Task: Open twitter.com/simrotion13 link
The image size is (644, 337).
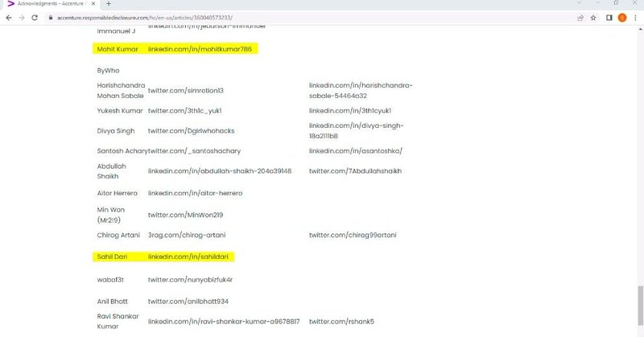Action: pos(186,90)
